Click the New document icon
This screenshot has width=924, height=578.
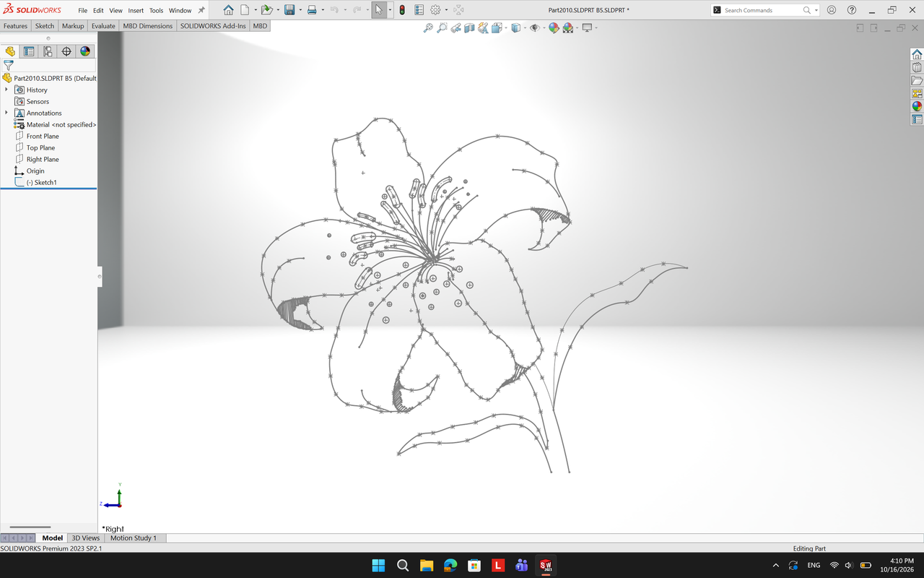tap(245, 10)
